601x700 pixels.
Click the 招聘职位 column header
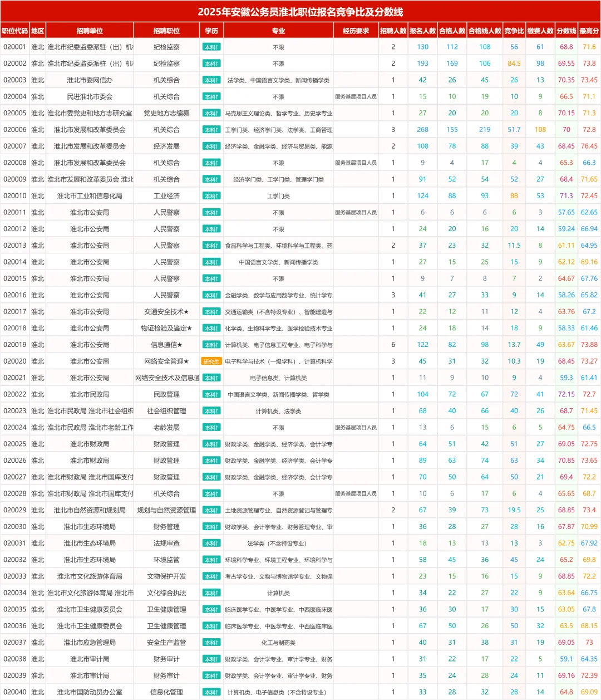tap(166, 31)
